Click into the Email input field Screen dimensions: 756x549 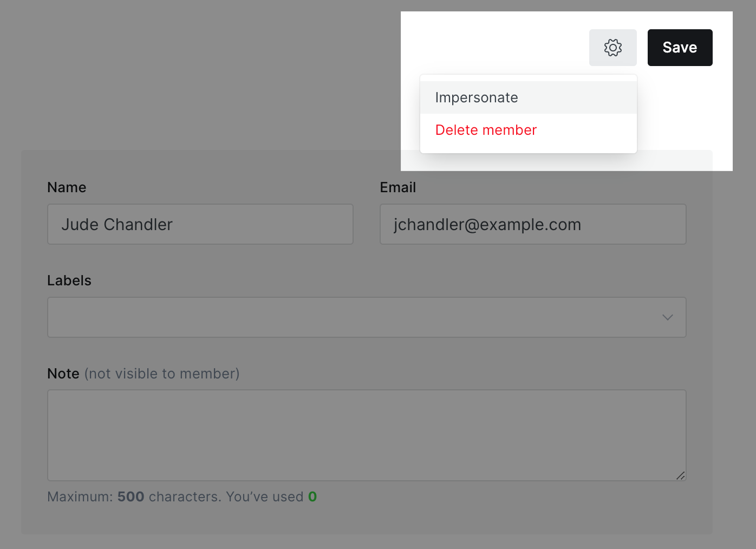point(532,224)
